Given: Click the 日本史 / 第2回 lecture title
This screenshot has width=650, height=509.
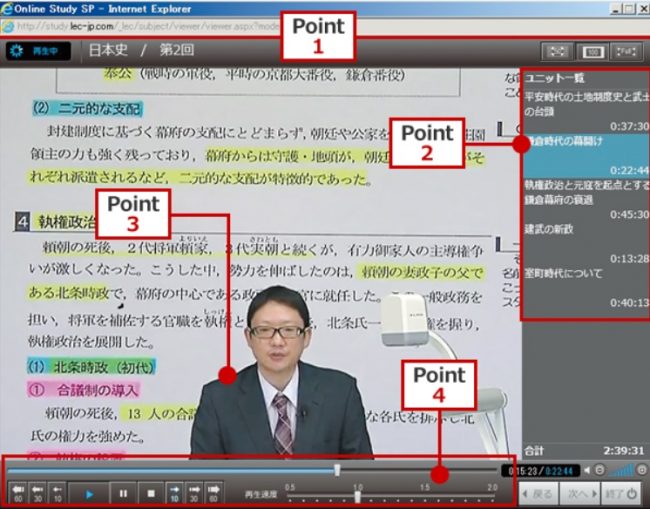Looking at the screenshot, I should 141,50.
